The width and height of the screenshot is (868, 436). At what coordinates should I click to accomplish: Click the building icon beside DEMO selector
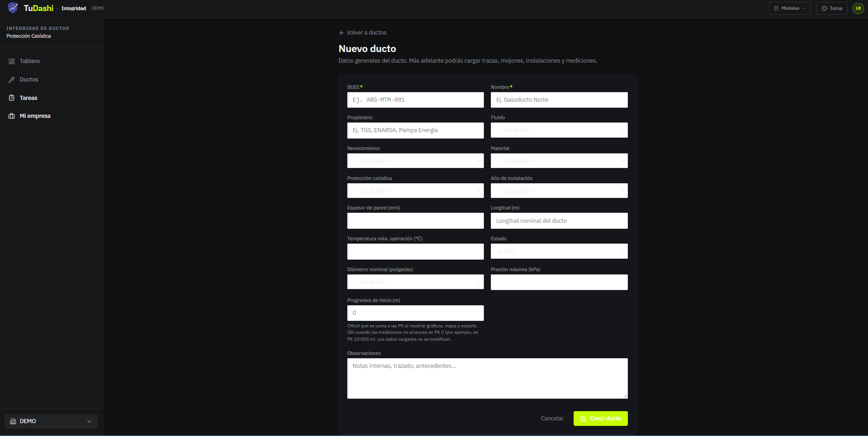pyautogui.click(x=13, y=421)
